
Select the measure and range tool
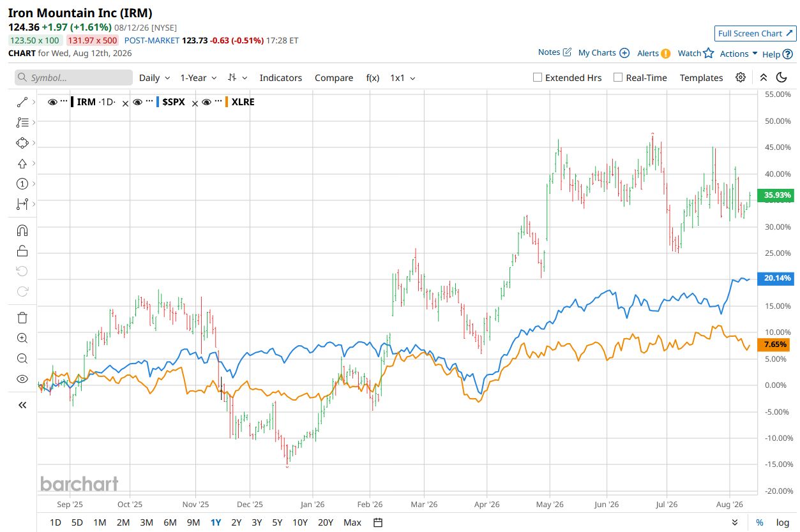coord(22,204)
